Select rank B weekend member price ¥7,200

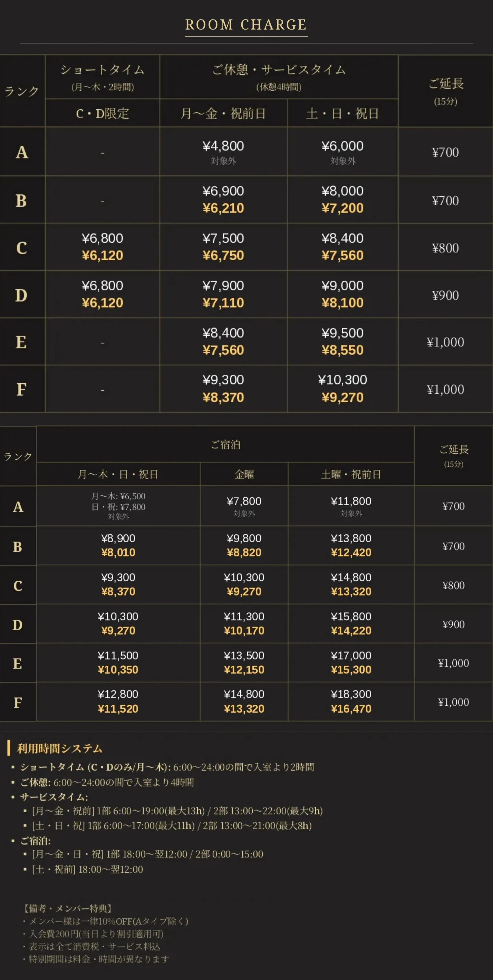(x=342, y=208)
